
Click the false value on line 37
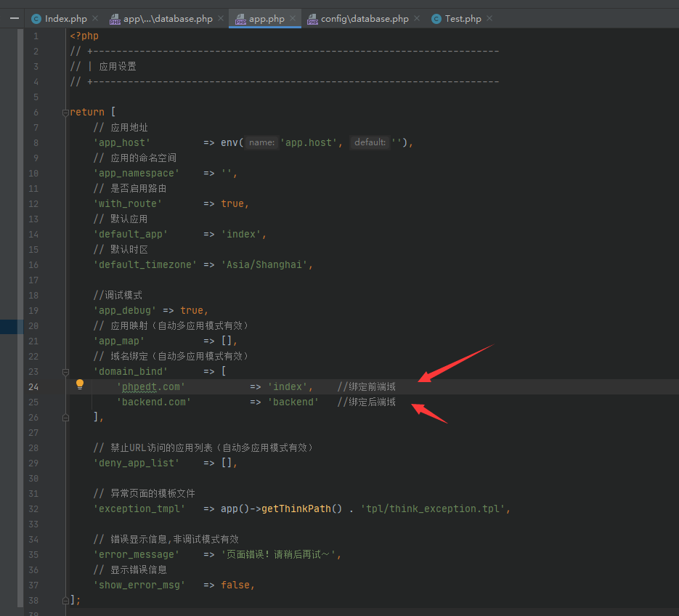pyautogui.click(x=235, y=585)
